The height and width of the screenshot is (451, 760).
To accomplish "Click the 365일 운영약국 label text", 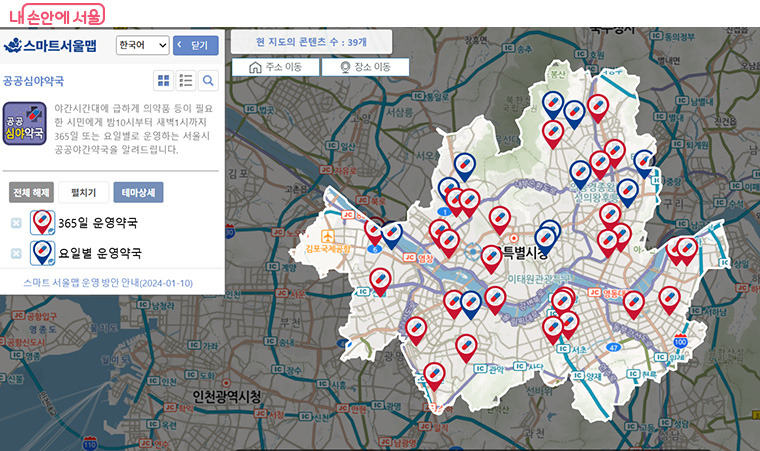I will click(98, 223).
